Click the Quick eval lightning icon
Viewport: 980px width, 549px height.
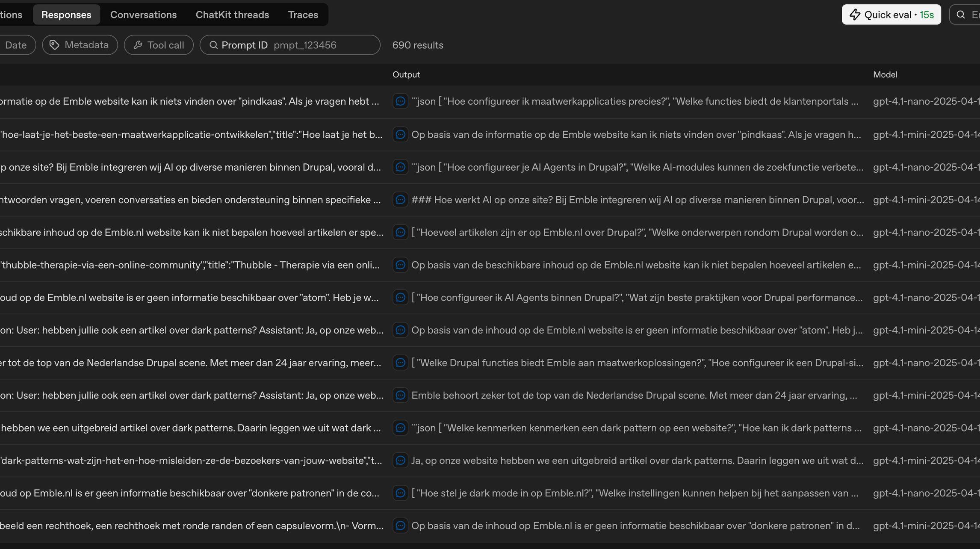[855, 15]
